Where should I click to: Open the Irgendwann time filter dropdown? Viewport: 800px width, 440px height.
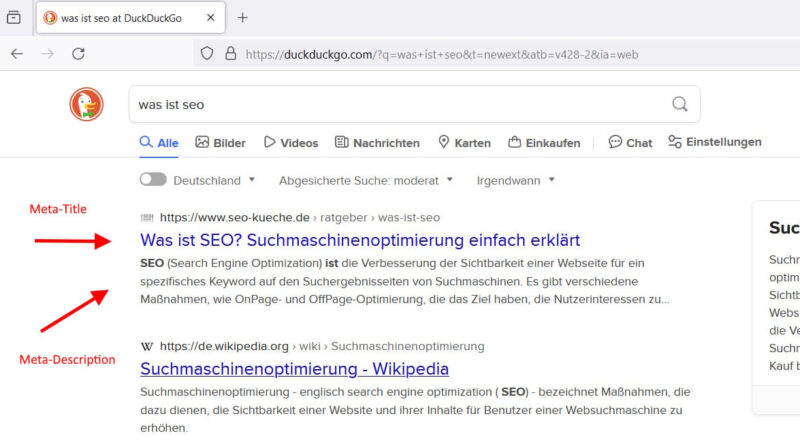point(515,180)
